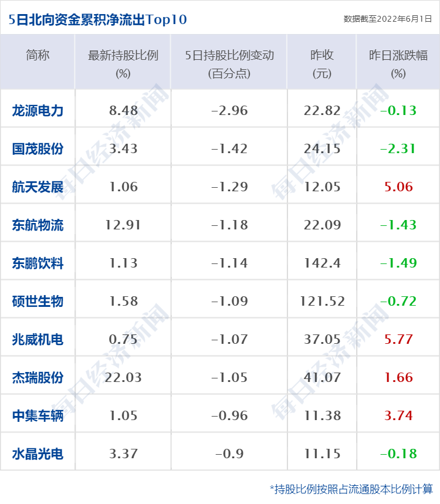Select closing price 11.38
The width and height of the screenshot is (440, 504).
click(x=322, y=415)
